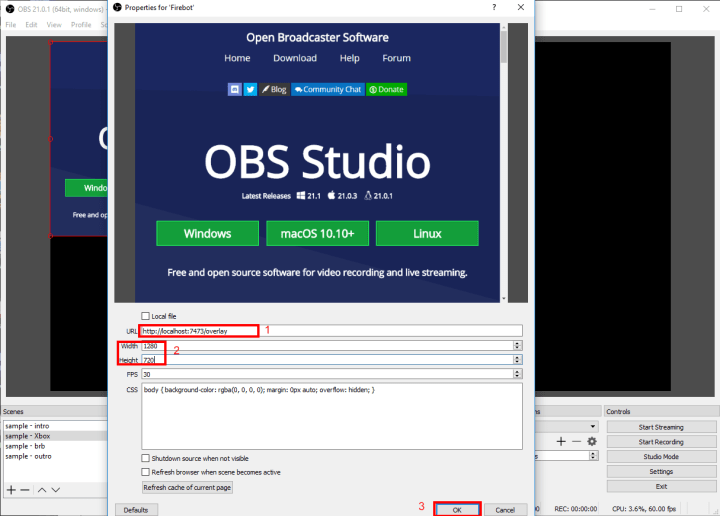Screen dimensions: 720x516
Task: Open transition properties gear icon
Action: coord(592,442)
